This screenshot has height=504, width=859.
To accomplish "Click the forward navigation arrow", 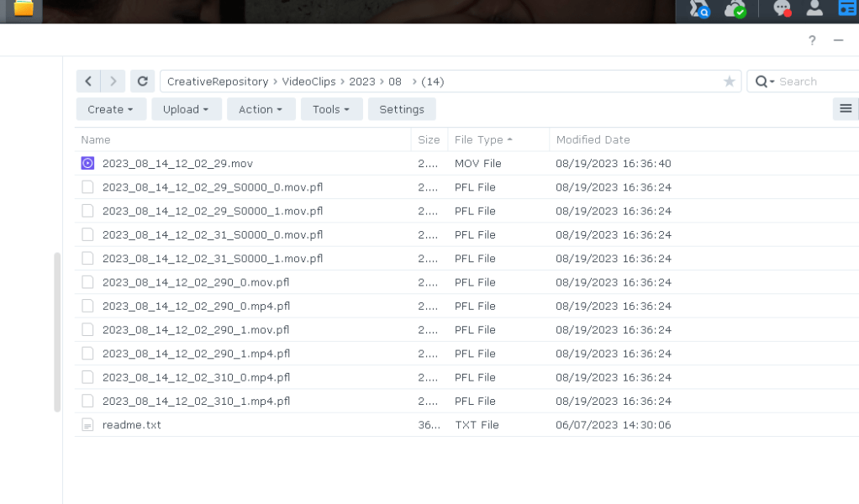I will 113,81.
